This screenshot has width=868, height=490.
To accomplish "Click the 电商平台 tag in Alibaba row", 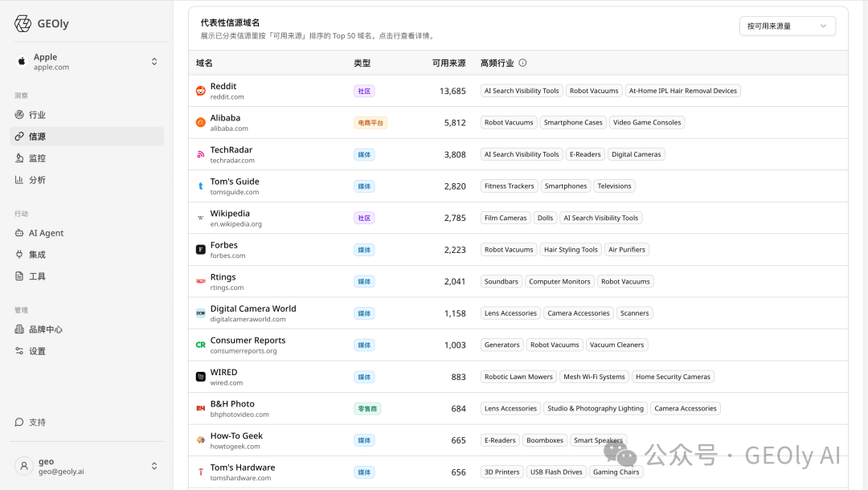I will pyautogui.click(x=371, y=123).
